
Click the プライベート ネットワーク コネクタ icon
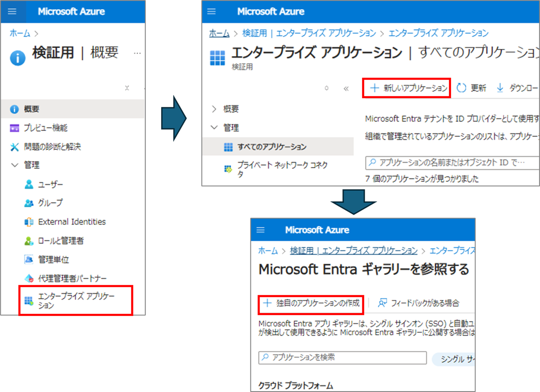pos(228,169)
